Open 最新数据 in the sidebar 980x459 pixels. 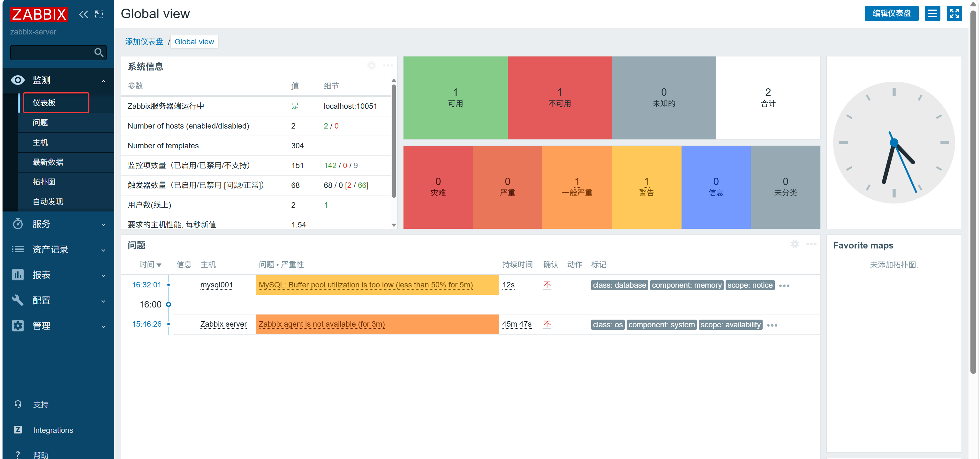[x=66, y=162]
